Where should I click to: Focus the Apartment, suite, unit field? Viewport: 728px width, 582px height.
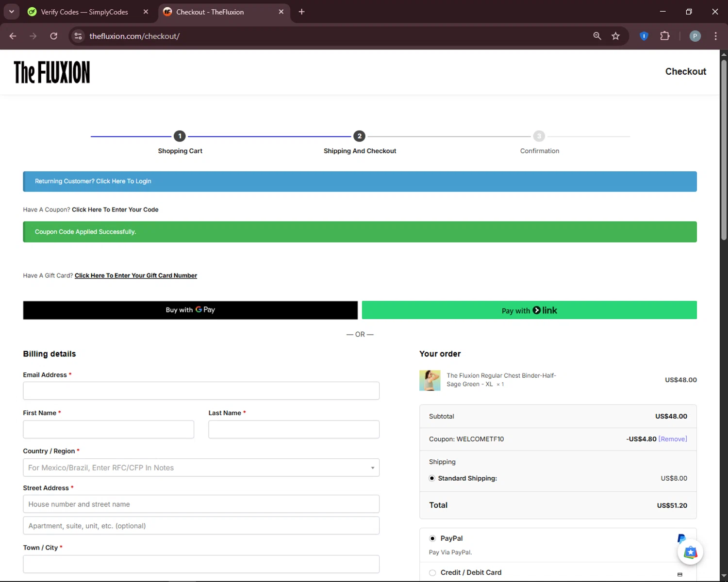point(201,526)
